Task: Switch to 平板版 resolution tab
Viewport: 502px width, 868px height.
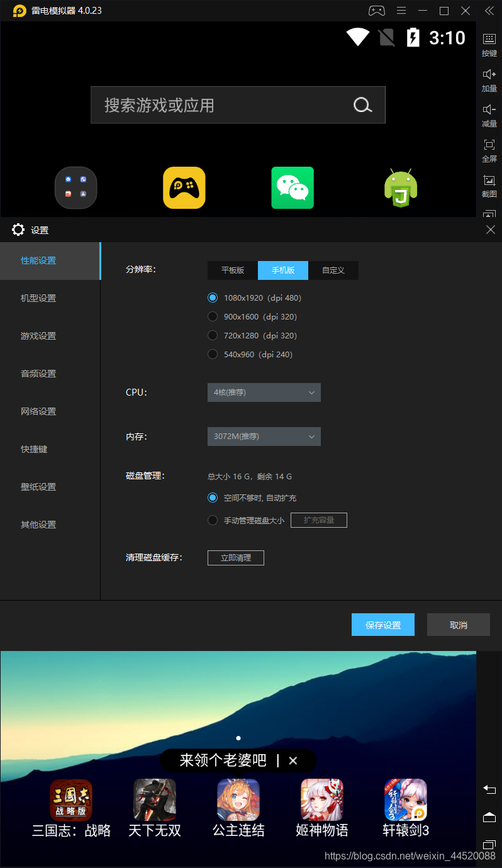Action: (233, 270)
